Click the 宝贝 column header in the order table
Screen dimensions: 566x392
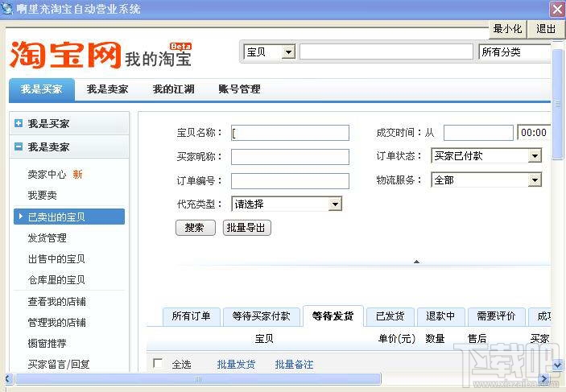point(264,339)
